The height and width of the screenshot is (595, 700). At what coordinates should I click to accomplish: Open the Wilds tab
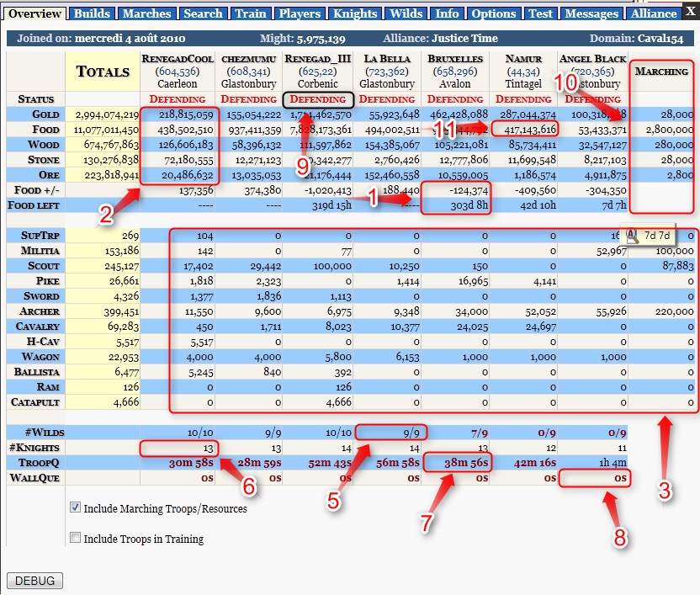pos(406,13)
